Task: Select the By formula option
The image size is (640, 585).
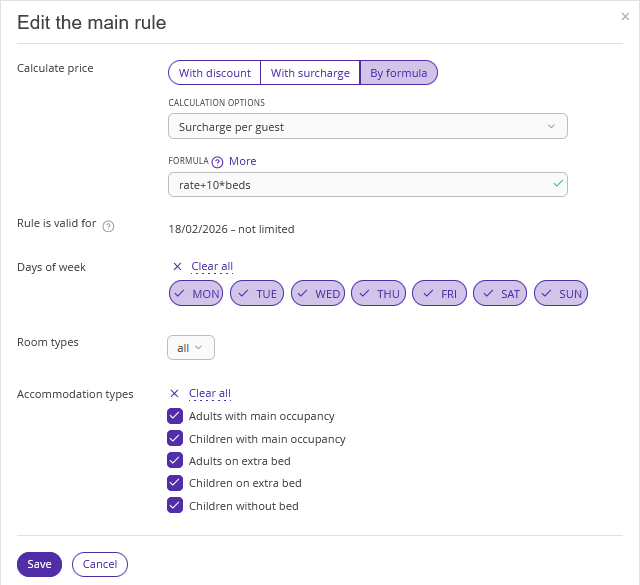Action: pos(398,73)
